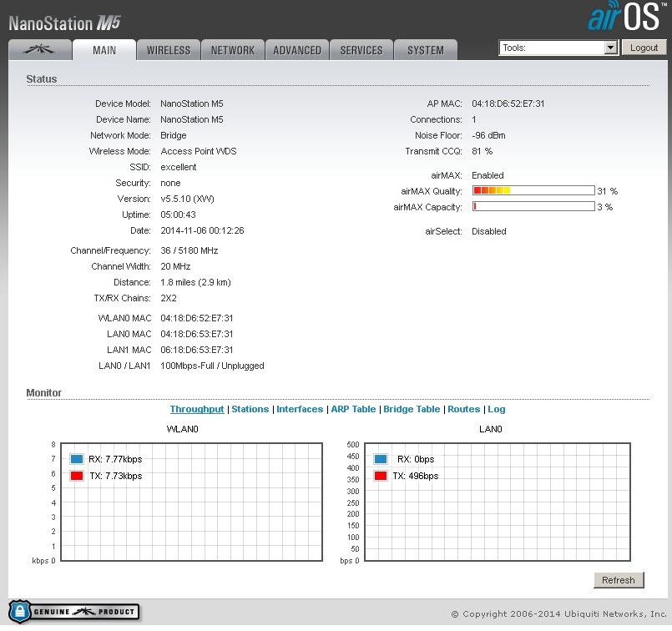
Task: Open the SERVICES tab
Action: tap(361, 50)
